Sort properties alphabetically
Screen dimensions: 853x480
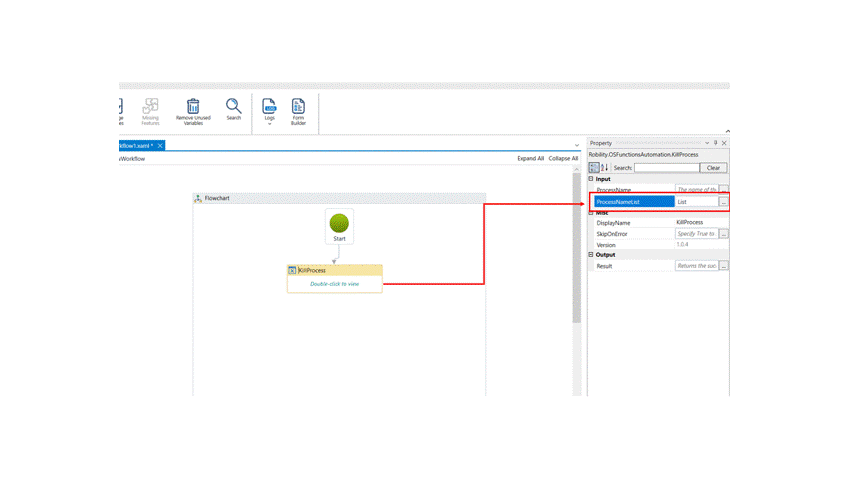(x=605, y=168)
